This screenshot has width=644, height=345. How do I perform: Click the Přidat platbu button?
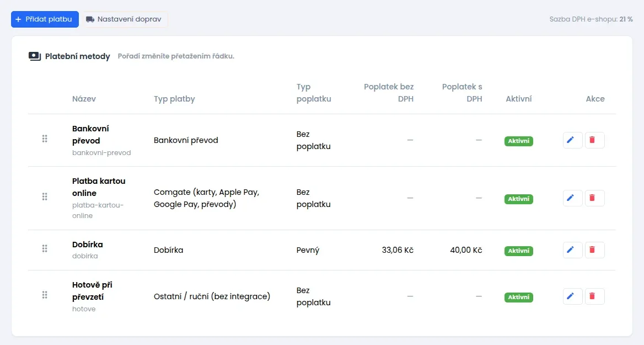(x=45, y=19)
